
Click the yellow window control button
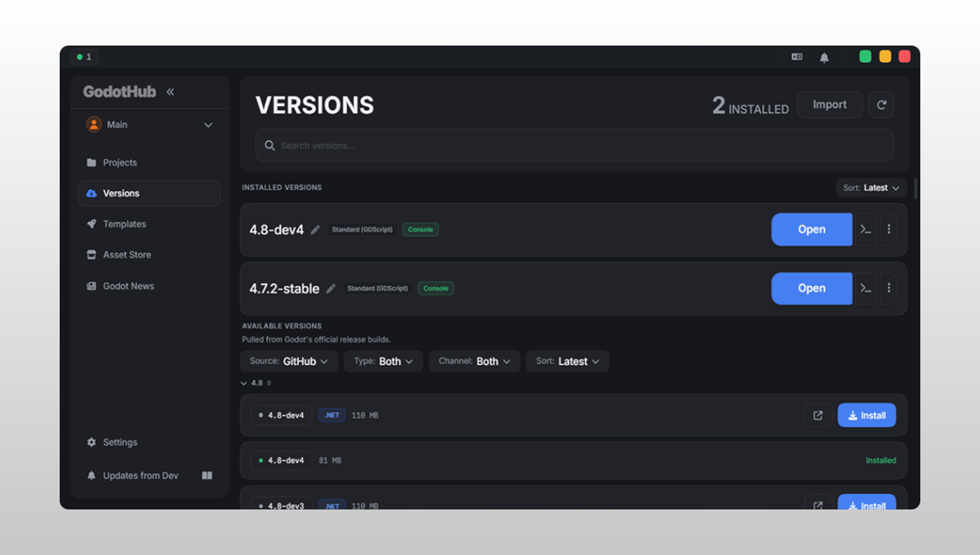click(x=885, y=57)
